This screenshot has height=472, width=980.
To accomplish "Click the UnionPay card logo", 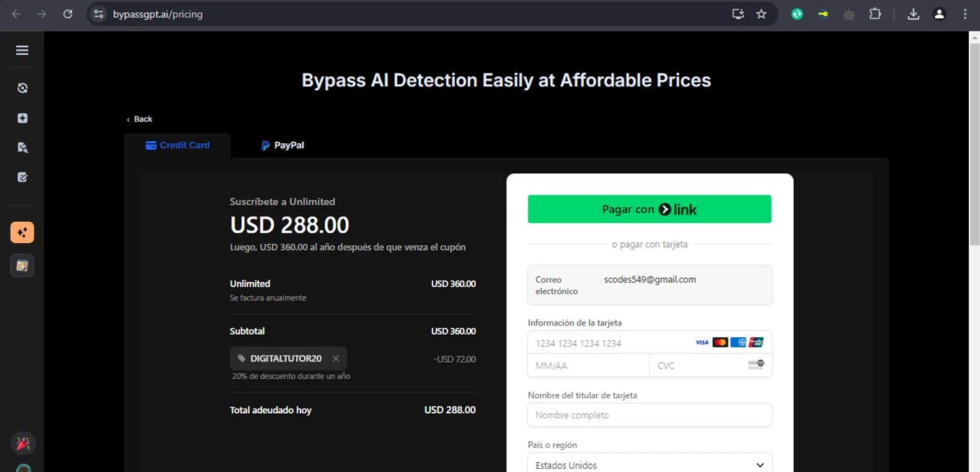I will point(756,342).
